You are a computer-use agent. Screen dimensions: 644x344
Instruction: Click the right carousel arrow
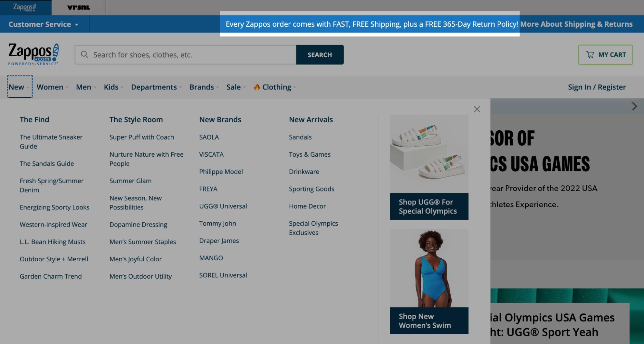point(634,106)
